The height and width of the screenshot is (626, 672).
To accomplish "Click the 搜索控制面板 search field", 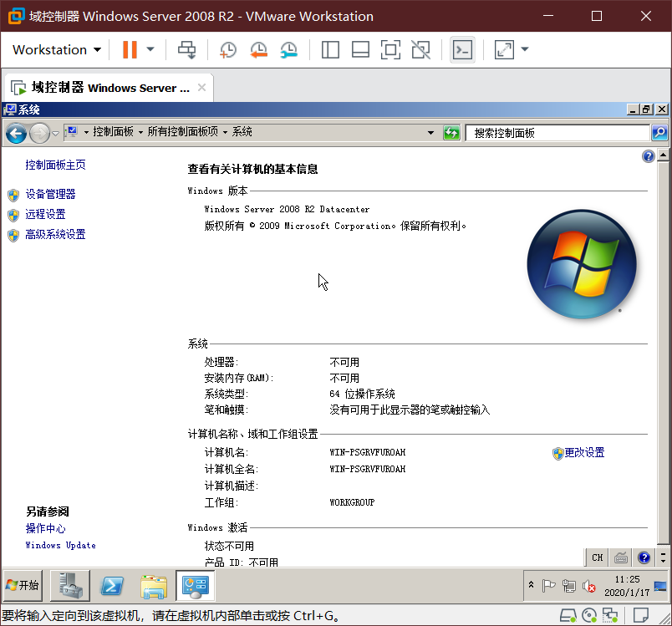I will pyautogui.click(x=557, y=133).
